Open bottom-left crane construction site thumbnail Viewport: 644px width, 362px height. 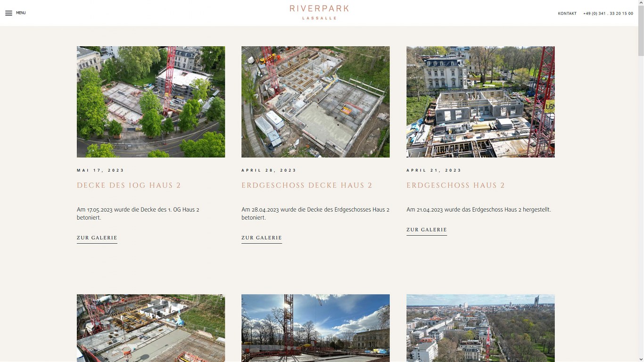point(151,328)
